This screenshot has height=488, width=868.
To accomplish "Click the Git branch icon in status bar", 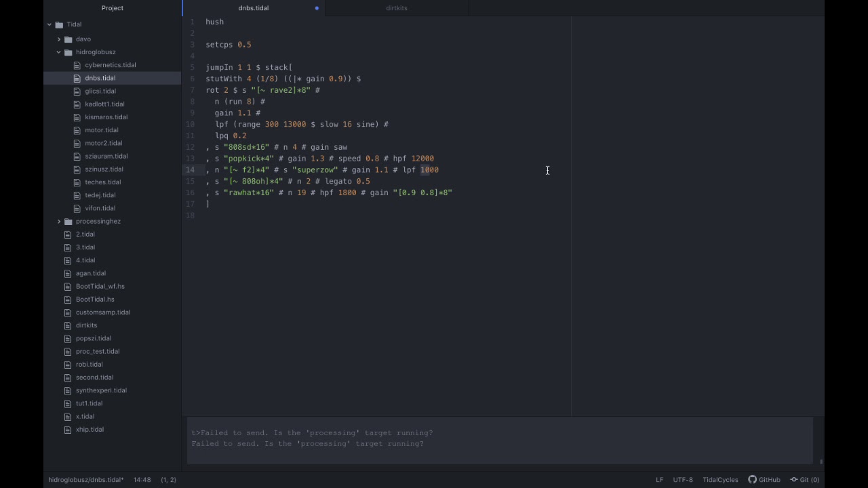I will tap(794, 480).
